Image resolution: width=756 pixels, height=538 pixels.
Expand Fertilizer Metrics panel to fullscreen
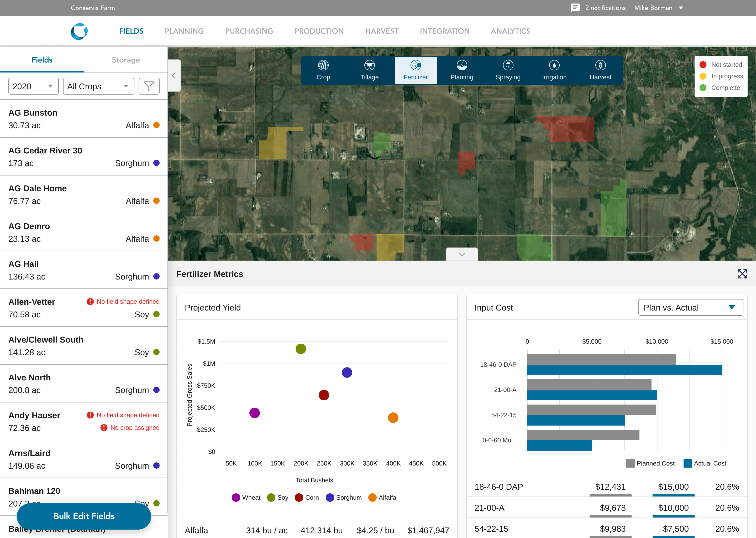(742, 274)
